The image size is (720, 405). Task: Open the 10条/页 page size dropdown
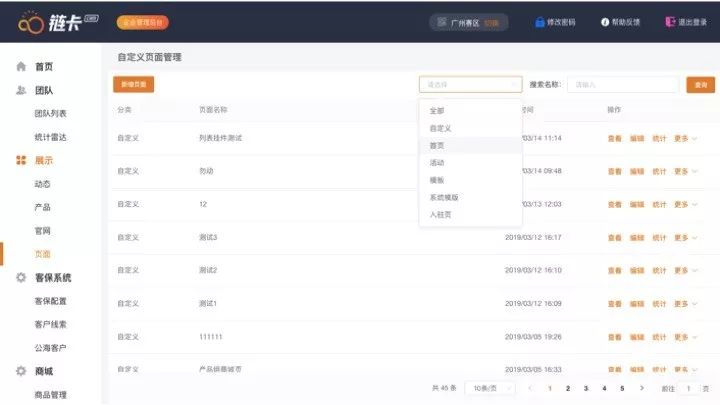tap(487, 388)
